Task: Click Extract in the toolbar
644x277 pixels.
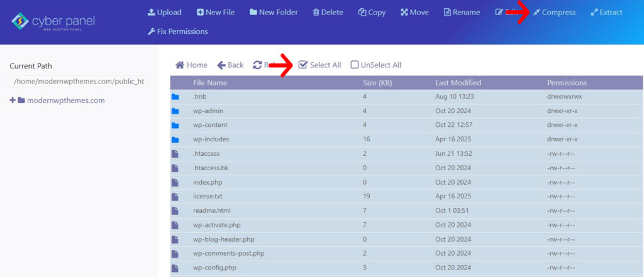Action: click(x=607, y=13)
